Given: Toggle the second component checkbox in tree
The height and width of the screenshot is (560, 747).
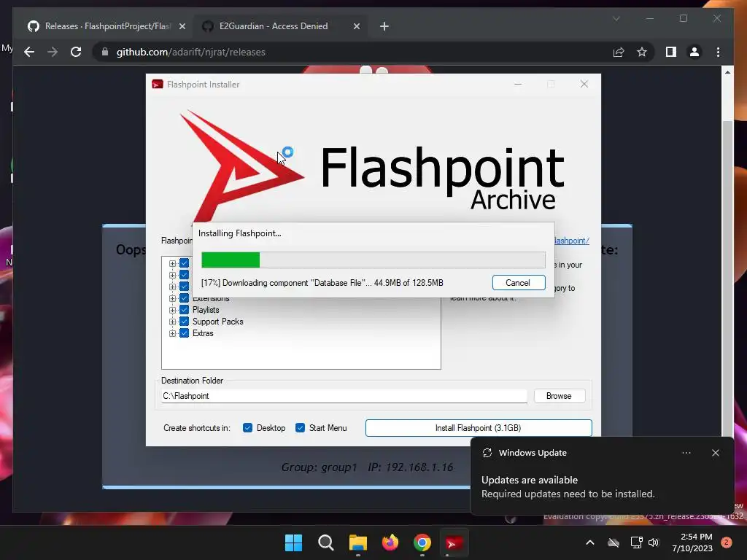Looking at the screenshot, I should [185, 275].
